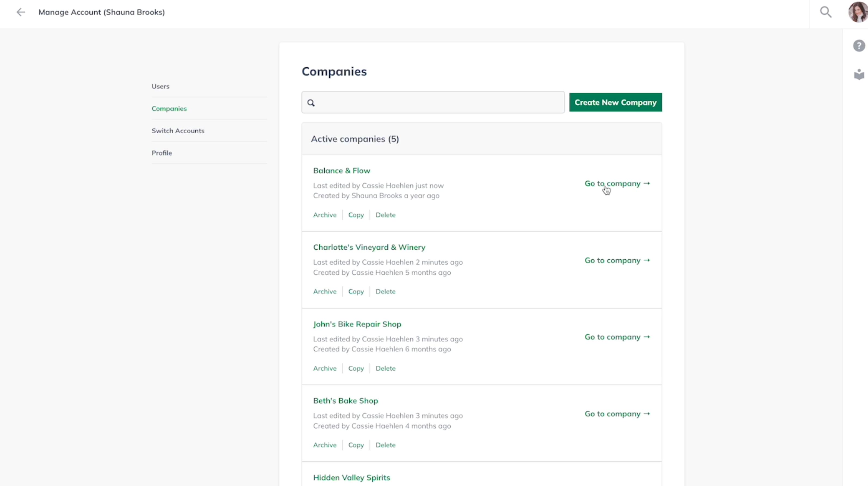Open the help question mark icon
This screenshot has height=486, width=868.
(859, 45)
